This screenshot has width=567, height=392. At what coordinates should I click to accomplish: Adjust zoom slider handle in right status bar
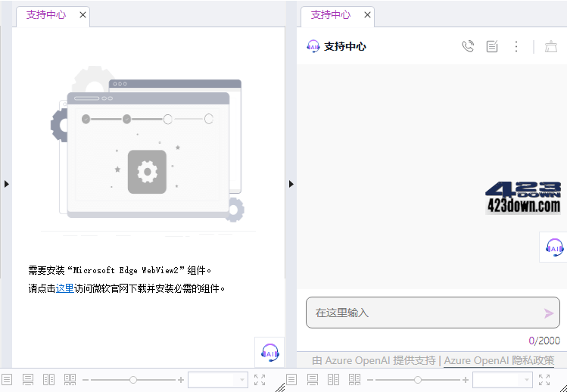coord(418,380)
